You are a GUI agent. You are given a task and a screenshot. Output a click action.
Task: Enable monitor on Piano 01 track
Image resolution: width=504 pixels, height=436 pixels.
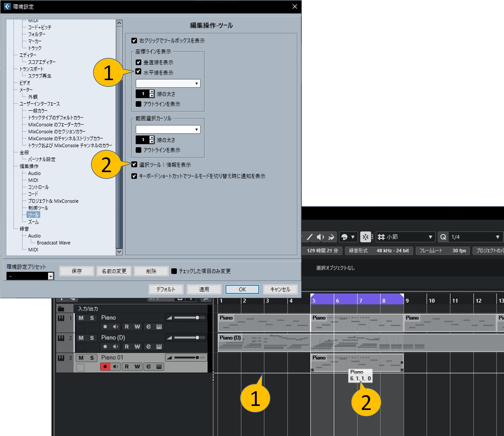point(116,367)
